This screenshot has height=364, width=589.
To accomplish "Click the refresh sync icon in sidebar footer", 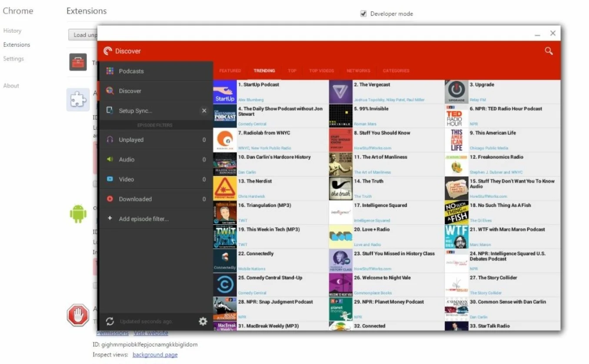I will click(110, 321).
